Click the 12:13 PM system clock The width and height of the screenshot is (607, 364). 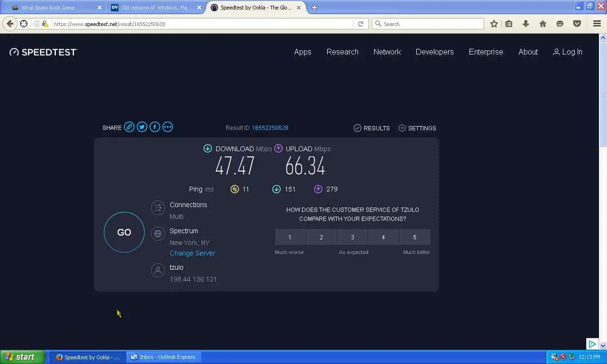coord(589,357)
